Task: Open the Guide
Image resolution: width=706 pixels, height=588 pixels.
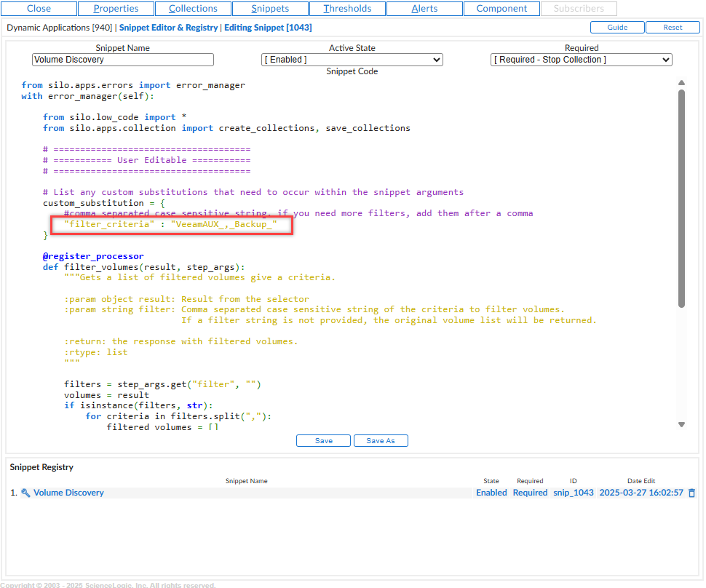Action: point(617,28)
